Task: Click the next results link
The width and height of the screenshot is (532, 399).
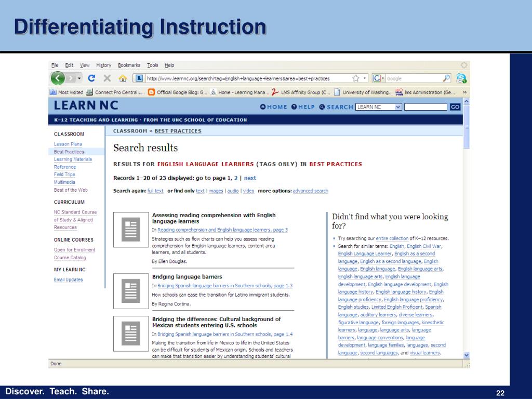Action: point(250,178)
